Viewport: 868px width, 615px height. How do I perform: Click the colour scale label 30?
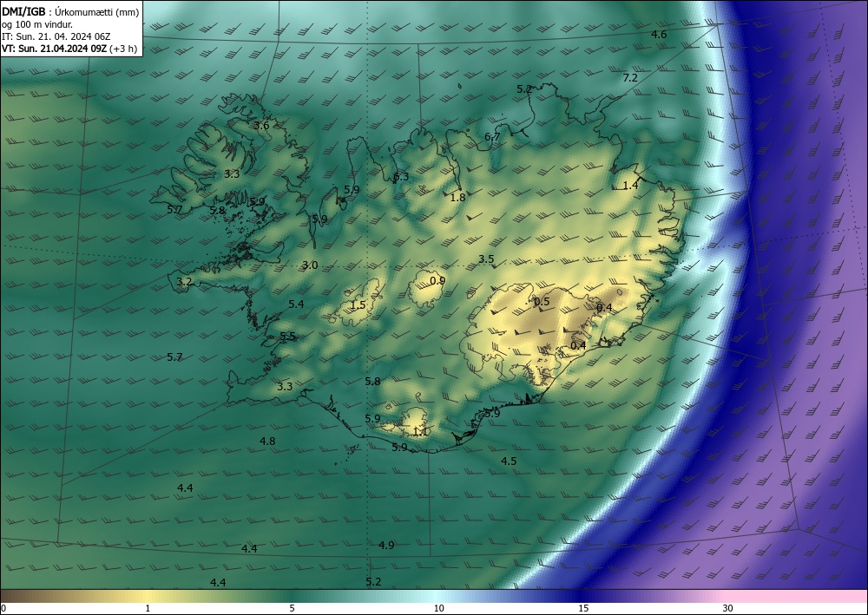point(727,608)
